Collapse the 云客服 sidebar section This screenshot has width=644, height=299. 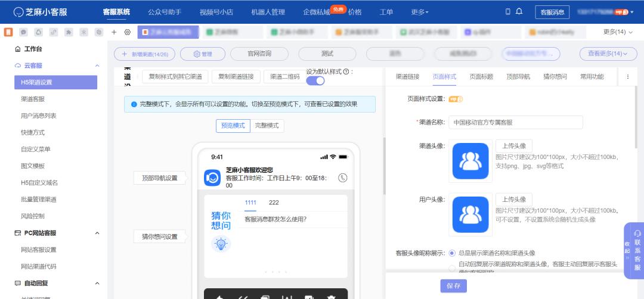pyautogui.click(x=97, y=66)
